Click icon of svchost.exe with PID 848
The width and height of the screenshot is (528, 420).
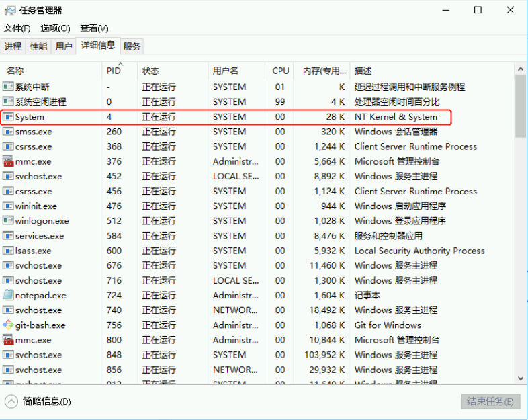(x=8, y=355)
